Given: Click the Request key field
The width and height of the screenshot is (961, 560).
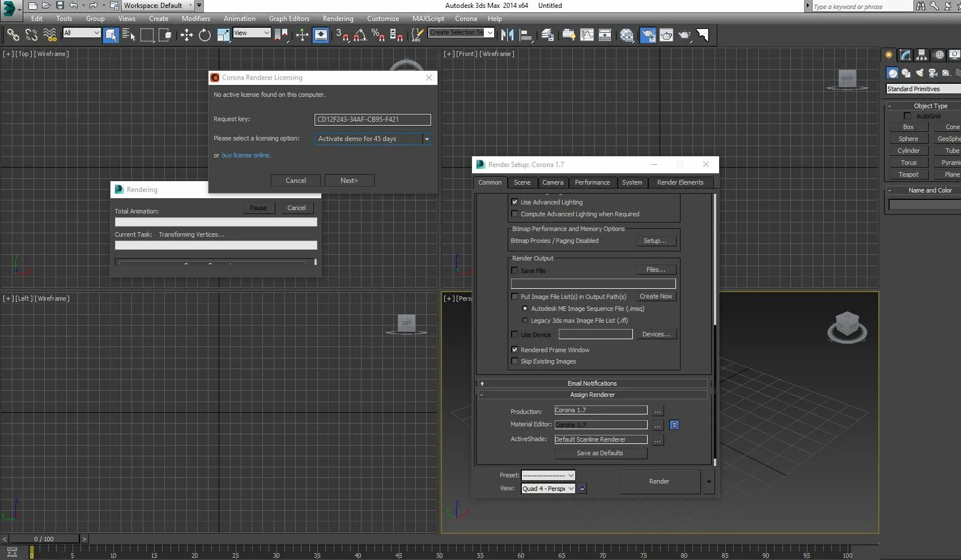Looking at the screenshot, I should 372,119.
